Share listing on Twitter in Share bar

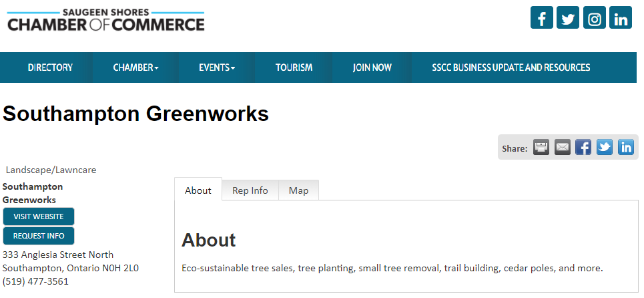coord(605,147)
